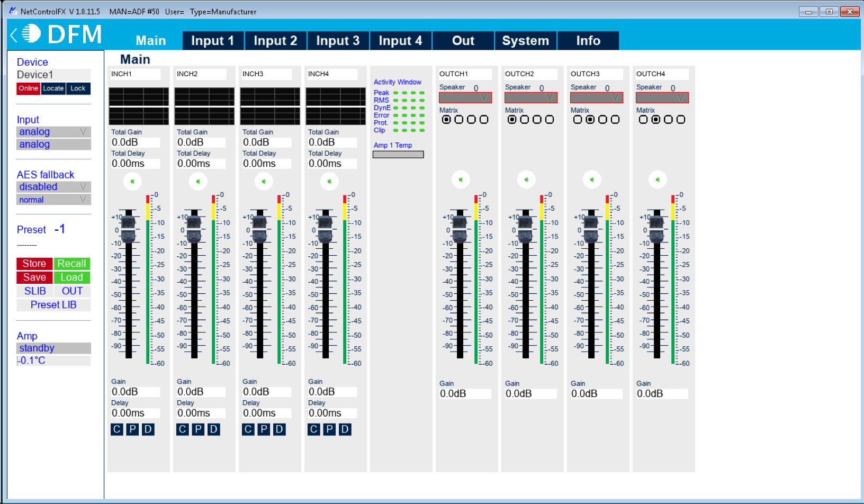Mute the INCH1 channel speaker icon
Viewport: 864px width, 504px height.
coord(132,182)
